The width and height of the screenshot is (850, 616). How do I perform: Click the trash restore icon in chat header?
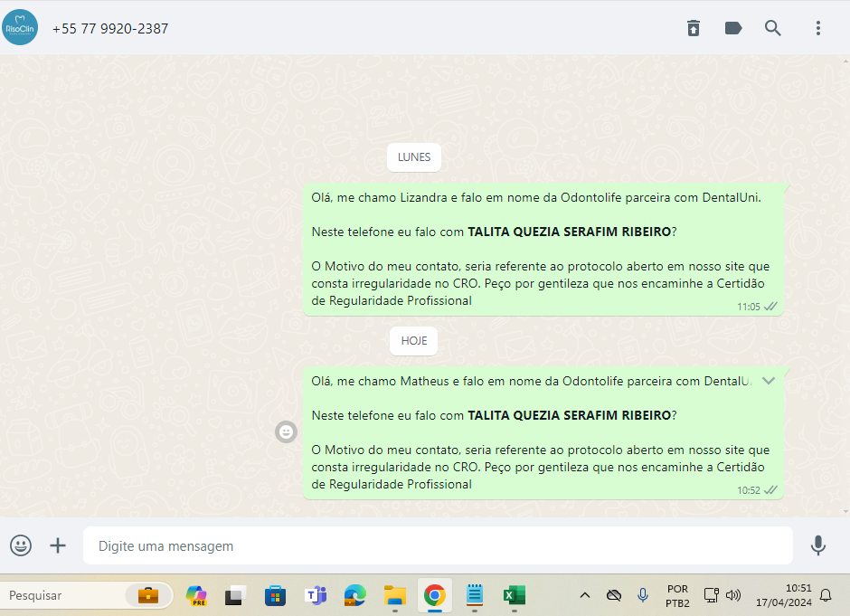click(694, 28)
